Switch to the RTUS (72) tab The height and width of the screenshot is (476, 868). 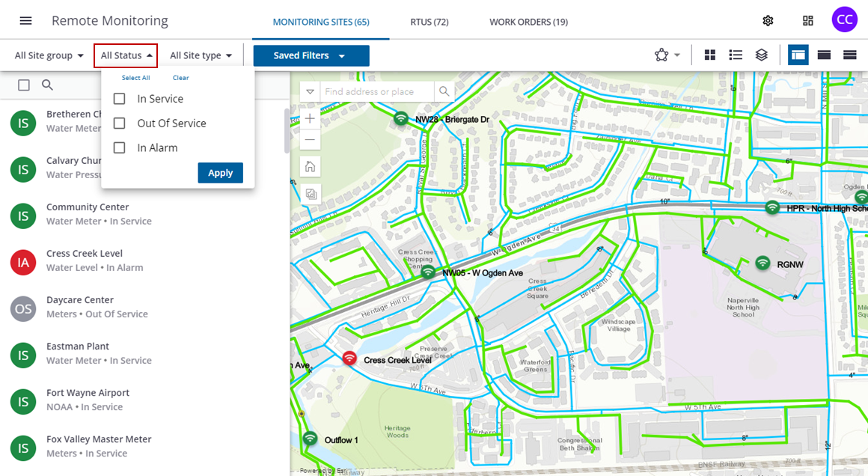[430, 22]
